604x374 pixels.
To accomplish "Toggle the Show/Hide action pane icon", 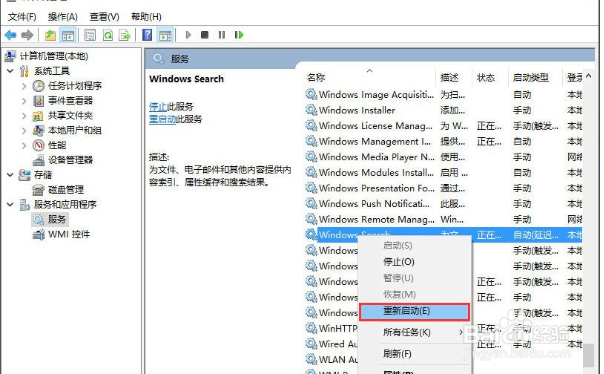I will [165, 35].
